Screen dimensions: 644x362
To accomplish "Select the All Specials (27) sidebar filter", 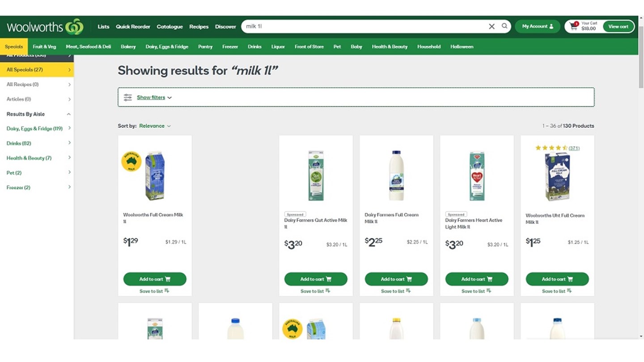I will point(24,70).
